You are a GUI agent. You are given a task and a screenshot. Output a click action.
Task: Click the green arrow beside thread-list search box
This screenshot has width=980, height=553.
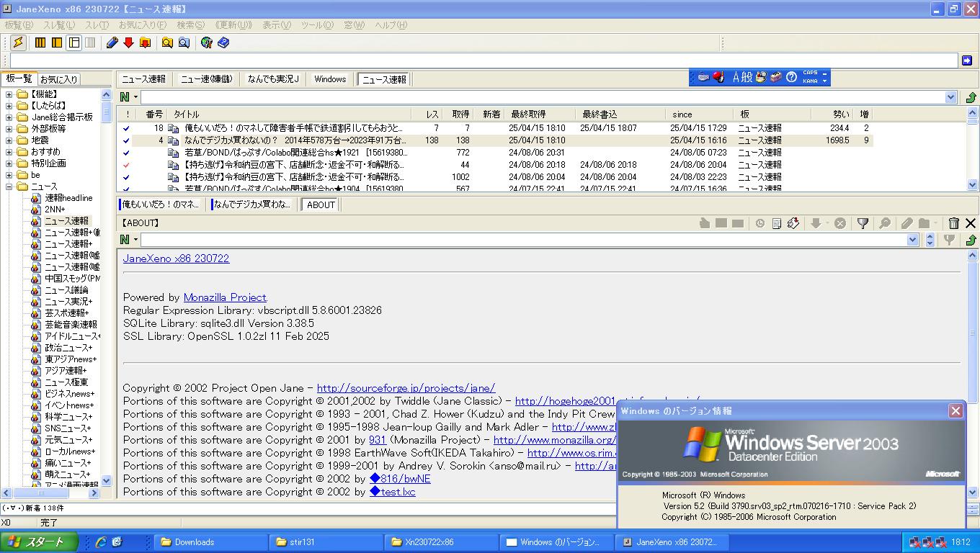coord(970,97)
